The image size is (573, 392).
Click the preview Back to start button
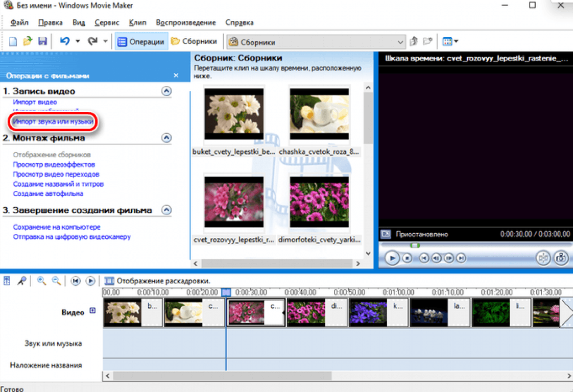pyautogui.click(x=424, y=258)
